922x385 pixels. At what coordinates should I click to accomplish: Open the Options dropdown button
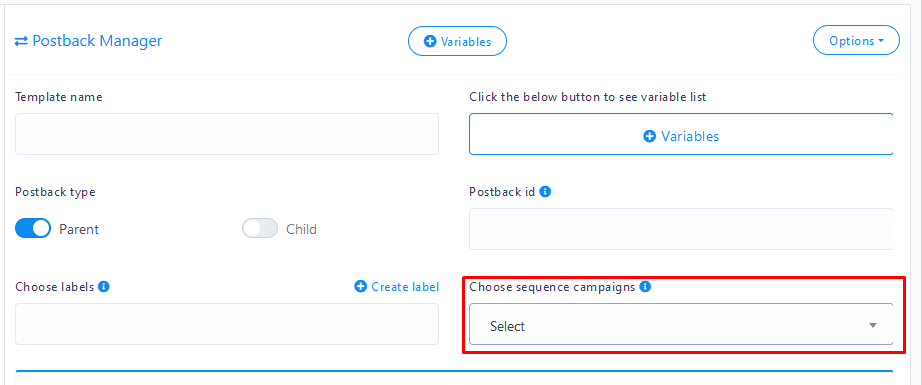click(x=856, y=41)
